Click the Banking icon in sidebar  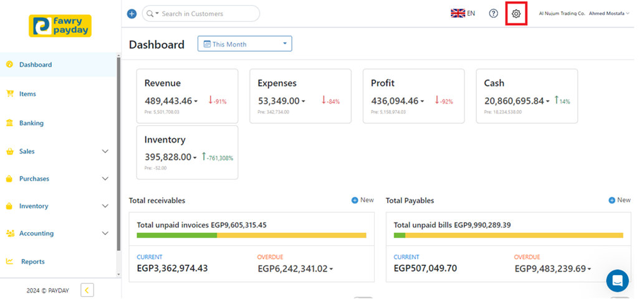(9, 123)
